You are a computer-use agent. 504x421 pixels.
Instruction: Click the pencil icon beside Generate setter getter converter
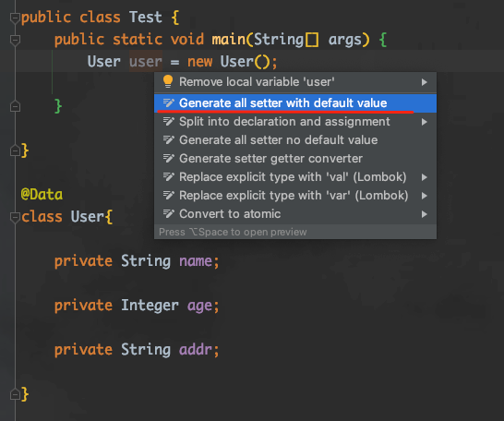click(168, 159)
